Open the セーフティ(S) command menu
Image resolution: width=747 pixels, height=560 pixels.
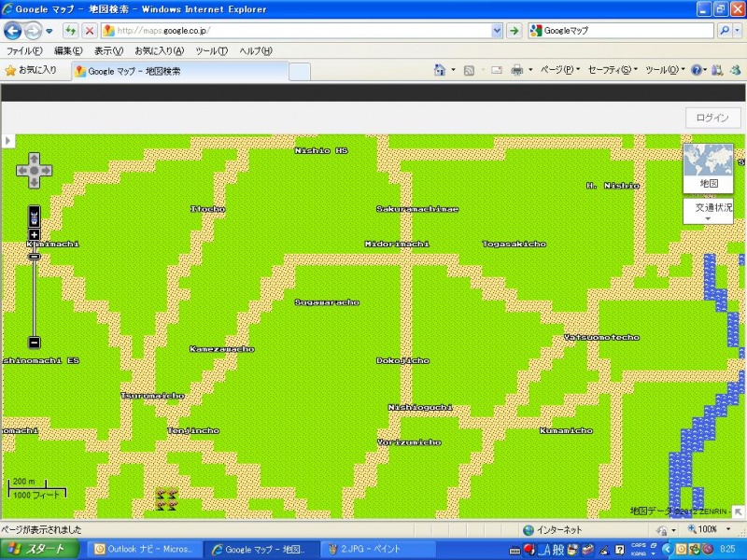click(613, 70)
